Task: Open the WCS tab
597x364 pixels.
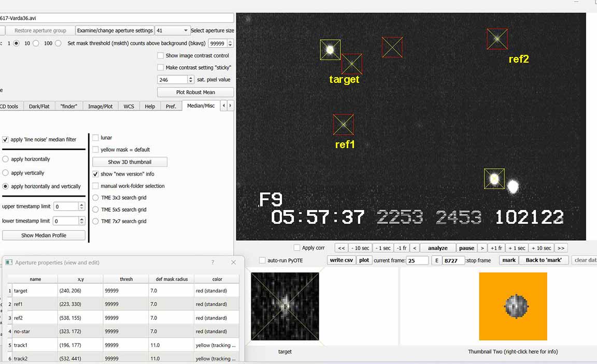Action: point(129,107)
